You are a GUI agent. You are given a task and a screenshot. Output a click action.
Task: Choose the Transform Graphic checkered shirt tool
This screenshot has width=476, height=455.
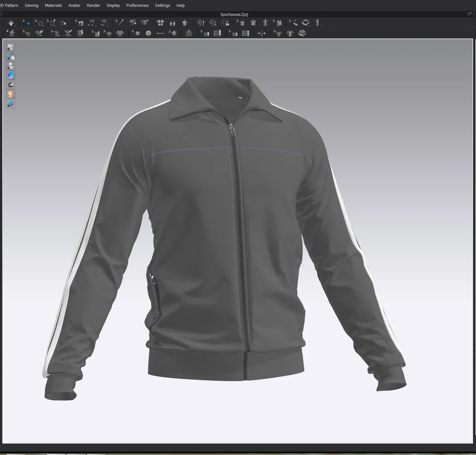click(x=108, y=33)
